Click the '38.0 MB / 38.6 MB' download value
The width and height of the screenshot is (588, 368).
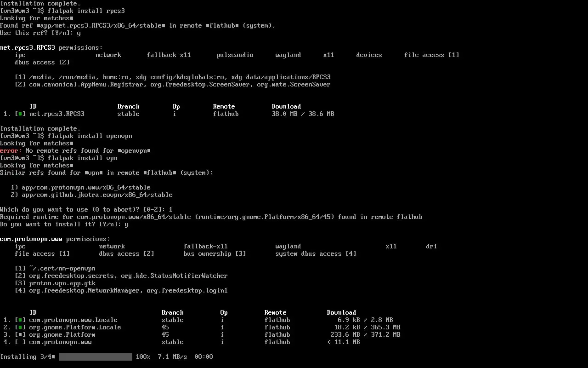(303, 114)
